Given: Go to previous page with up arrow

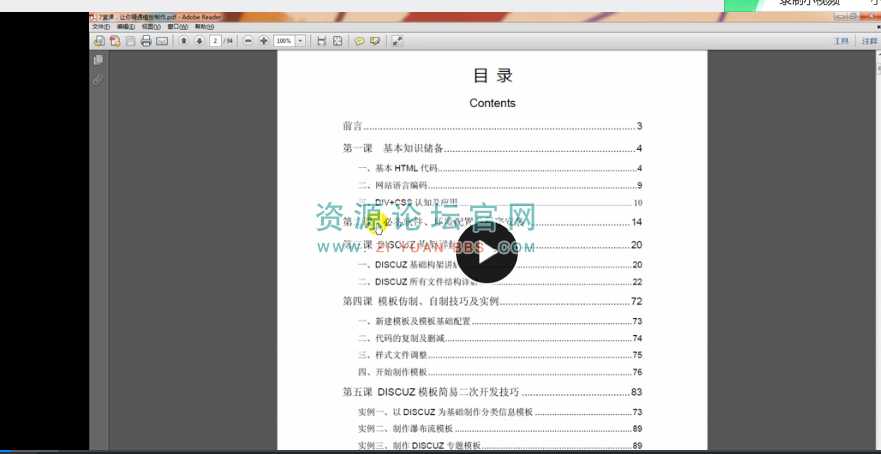Looking at the screenshot, I should pyautogui.click(x=184, y=41).
